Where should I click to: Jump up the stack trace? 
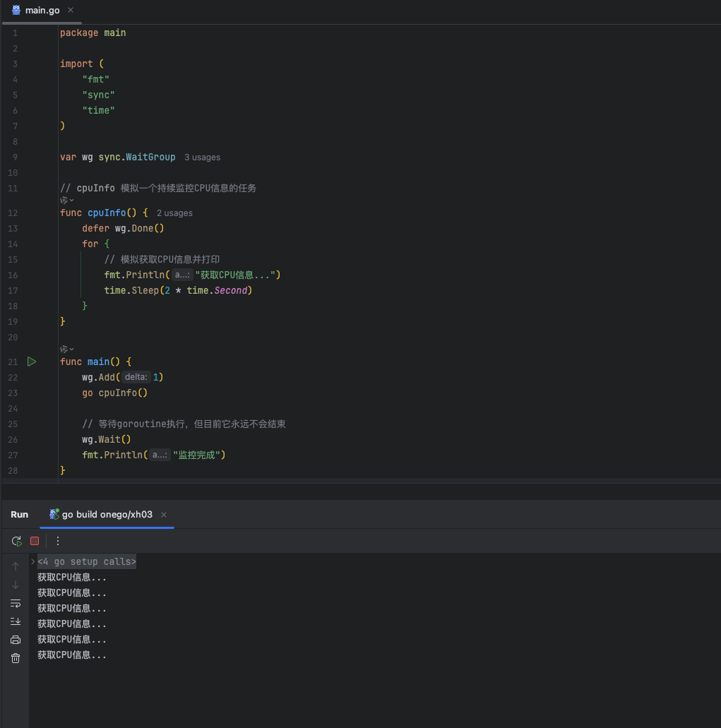pos(16,566)
